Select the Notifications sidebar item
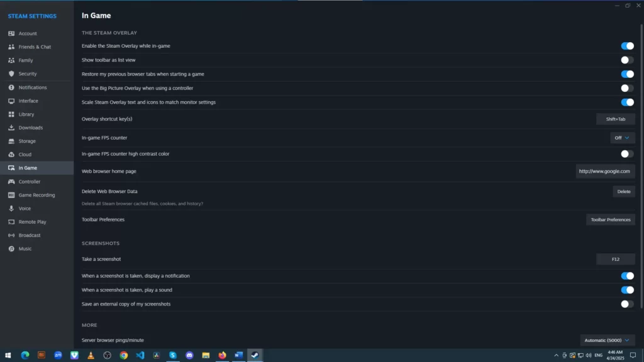Image resolution: width=644 pixels, height=362 pixels. coord(33,87)
